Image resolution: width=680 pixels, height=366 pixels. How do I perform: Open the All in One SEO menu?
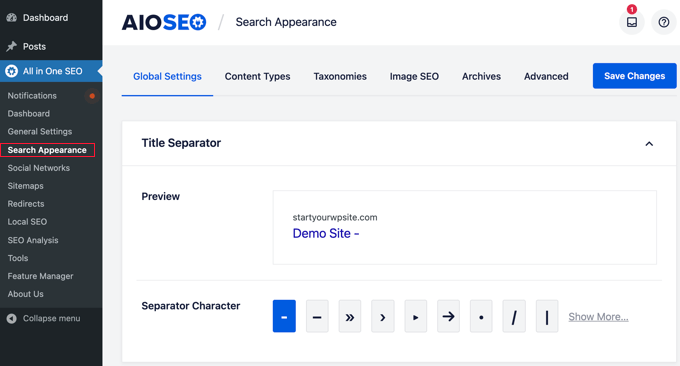(x=51, y=71)
